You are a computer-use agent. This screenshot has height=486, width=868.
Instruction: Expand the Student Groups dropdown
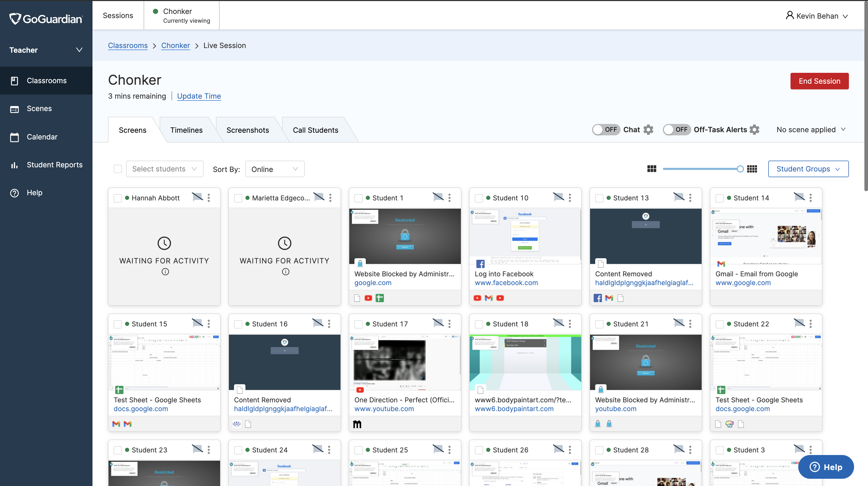808,169
